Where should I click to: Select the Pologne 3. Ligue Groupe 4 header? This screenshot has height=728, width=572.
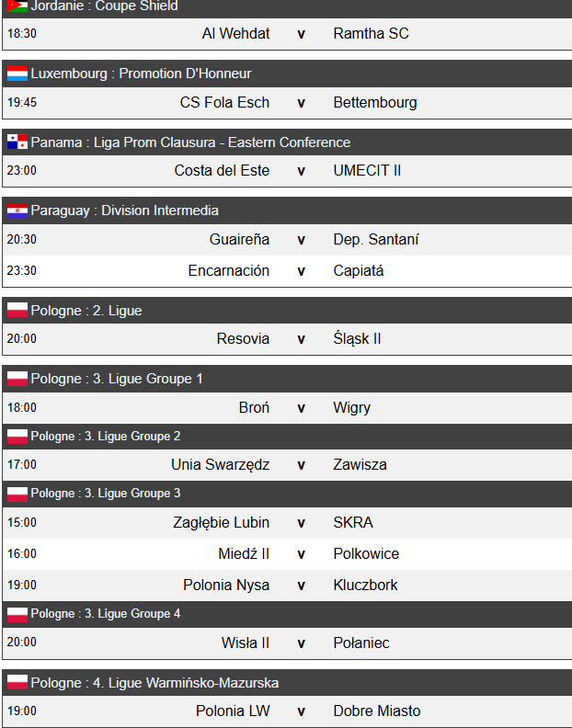(106, 613)
